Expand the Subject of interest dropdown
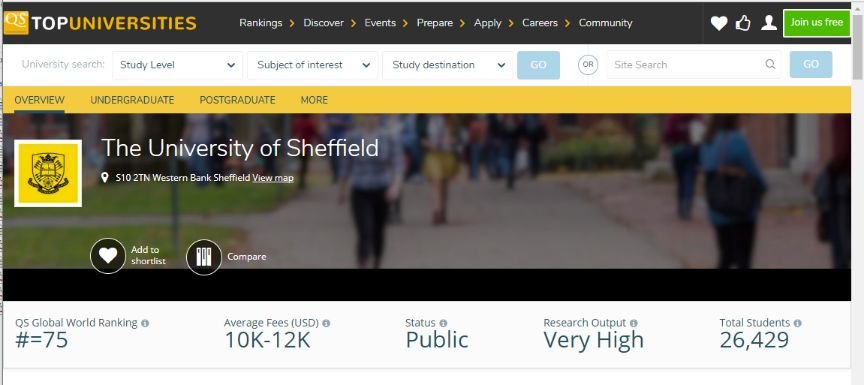This screenshot has height=385, width=864. point(312,65)
